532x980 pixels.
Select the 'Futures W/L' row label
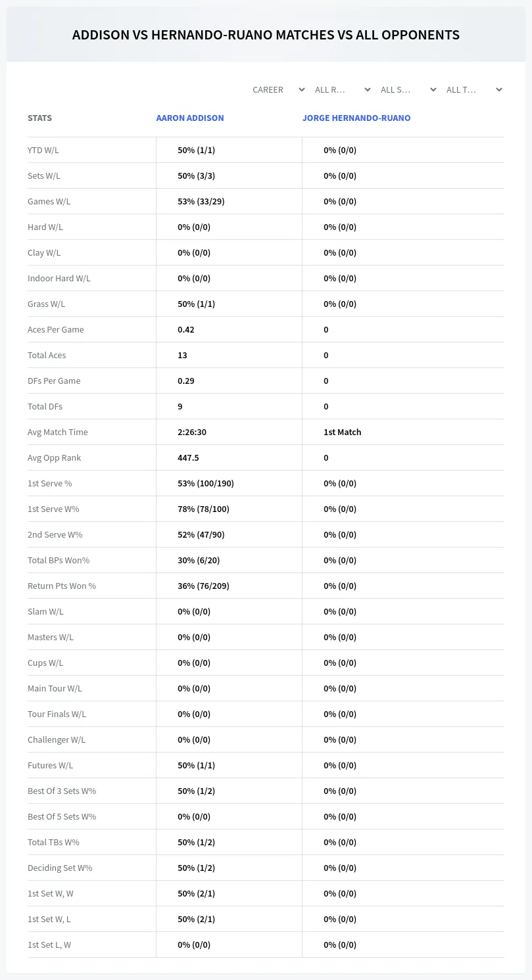click(x=51, y=765)
